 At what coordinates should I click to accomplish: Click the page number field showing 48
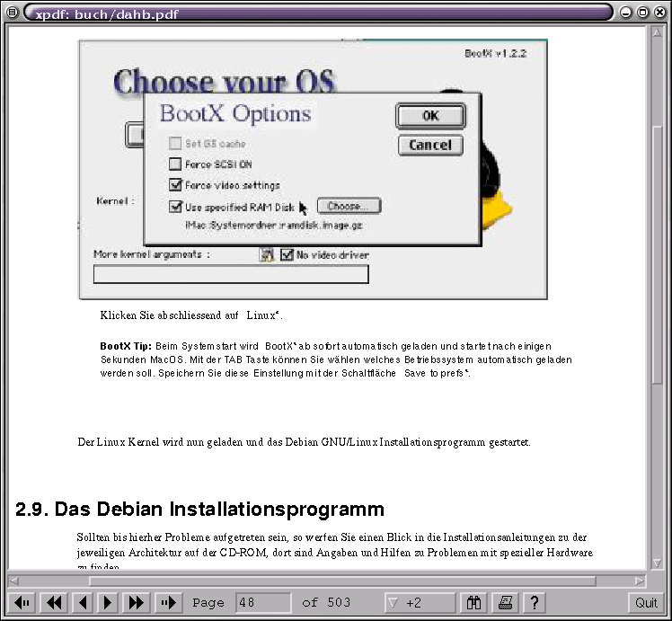pyautogui.click(x=263, y=603)
